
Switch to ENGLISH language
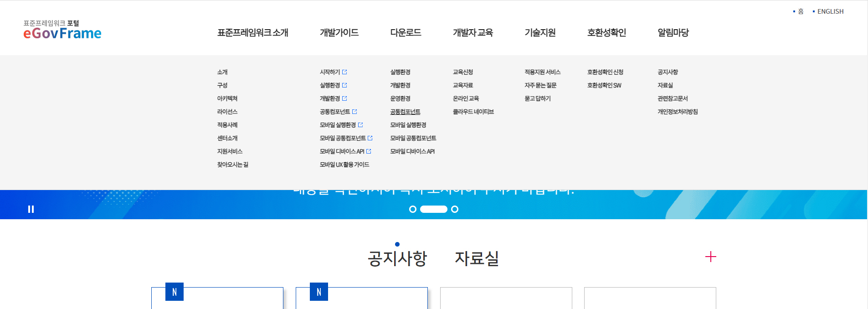[830, 11]
